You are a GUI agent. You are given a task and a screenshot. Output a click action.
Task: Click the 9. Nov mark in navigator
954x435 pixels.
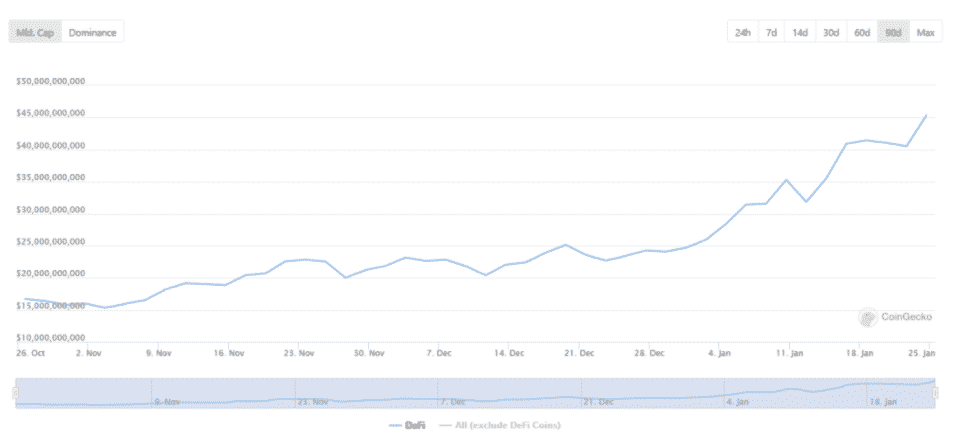pos(167,401)
